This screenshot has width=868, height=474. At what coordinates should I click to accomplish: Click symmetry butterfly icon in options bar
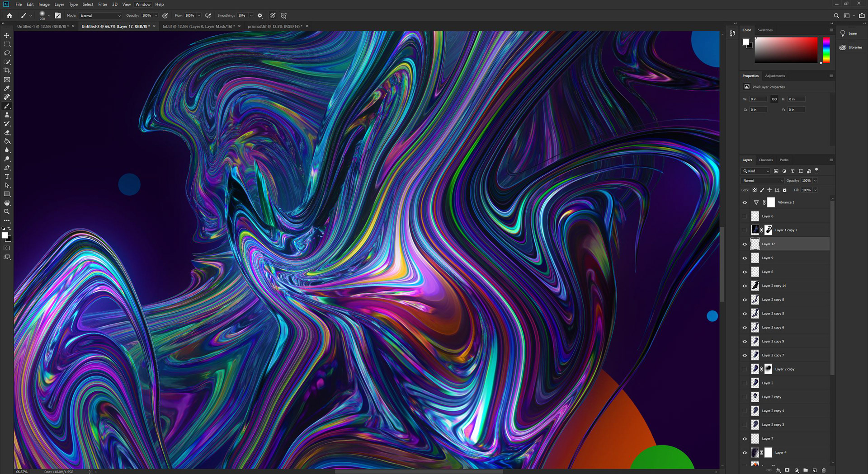click(284, 15)
